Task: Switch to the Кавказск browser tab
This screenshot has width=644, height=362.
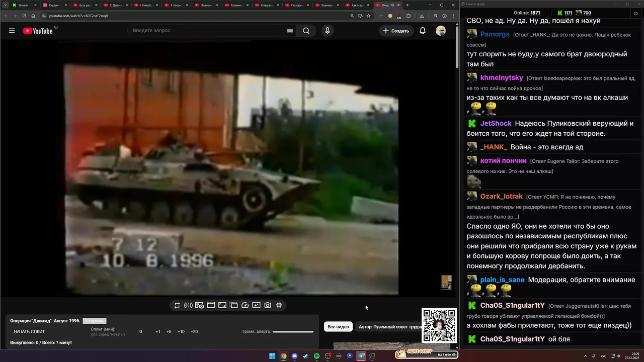Action: [x=327, y=5]
